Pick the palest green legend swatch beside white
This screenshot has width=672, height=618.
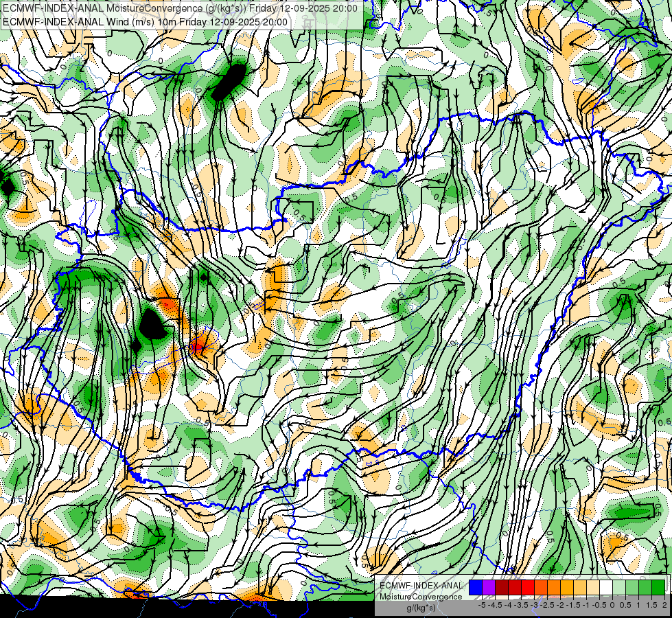tap(619, 588)
